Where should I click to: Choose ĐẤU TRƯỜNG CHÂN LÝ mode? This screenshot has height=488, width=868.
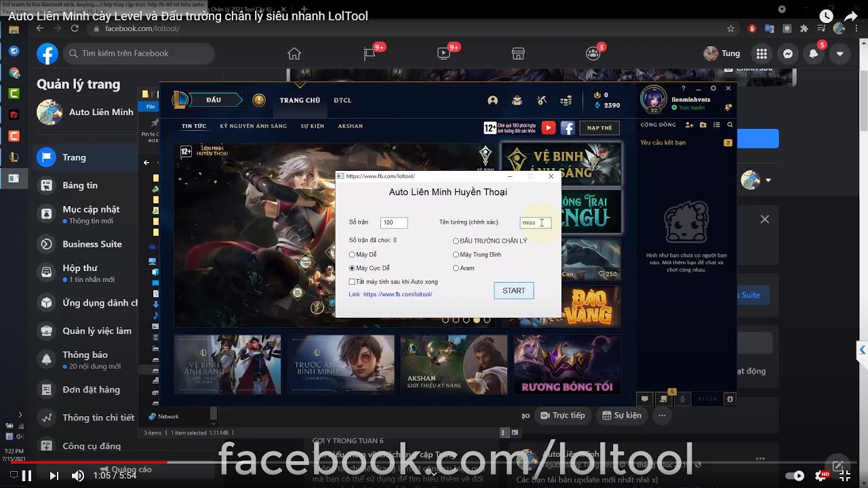tap(490, 241)
